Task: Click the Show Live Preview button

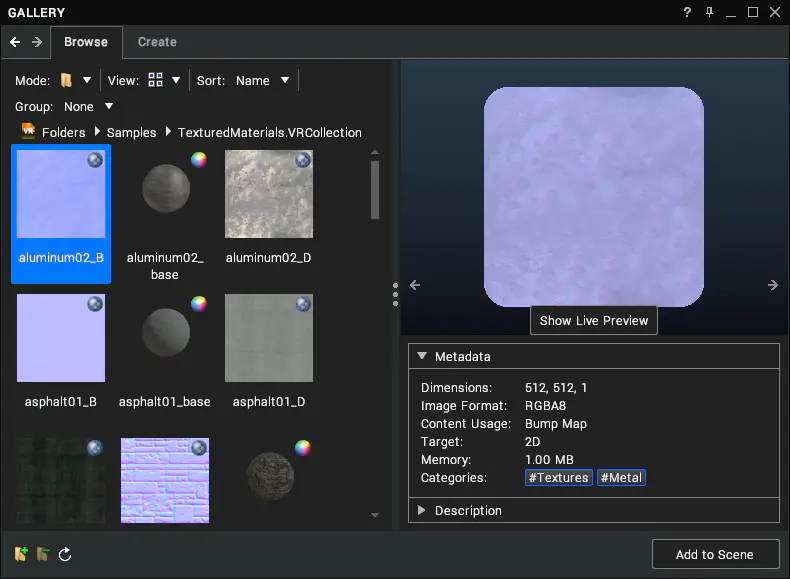Action: 594,320
